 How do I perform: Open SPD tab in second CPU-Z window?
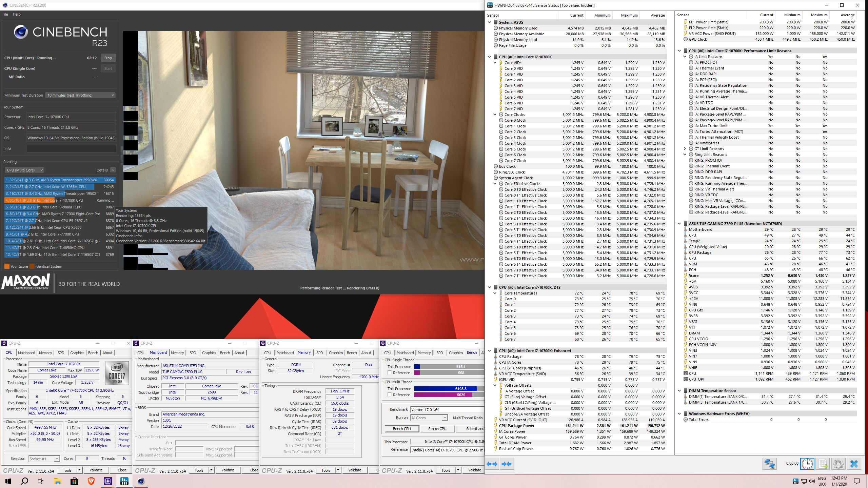pyautogui.click(x=193, y=353)
